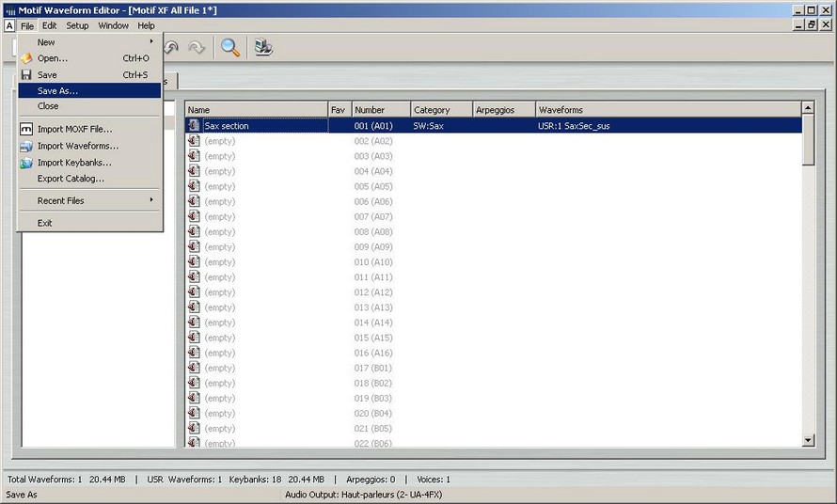Click the redo arrow toolbar icon

(197, 47)
